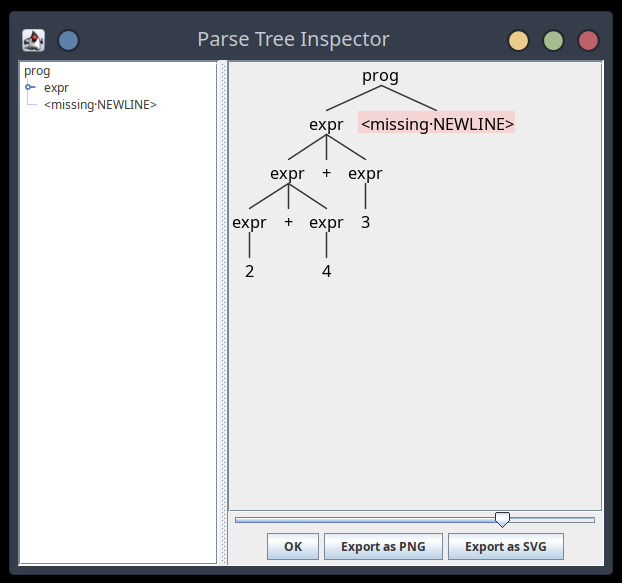Click the blue circular title bar button
The width and height of the screenshot is (622, 583).
(x=68, y=40)
